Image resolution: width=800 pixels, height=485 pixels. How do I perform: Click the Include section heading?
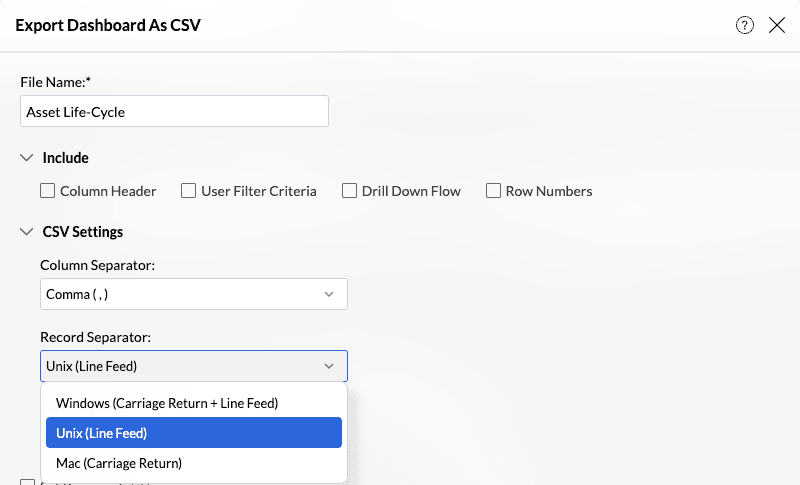pyautogui.click(x=65, y=158)
